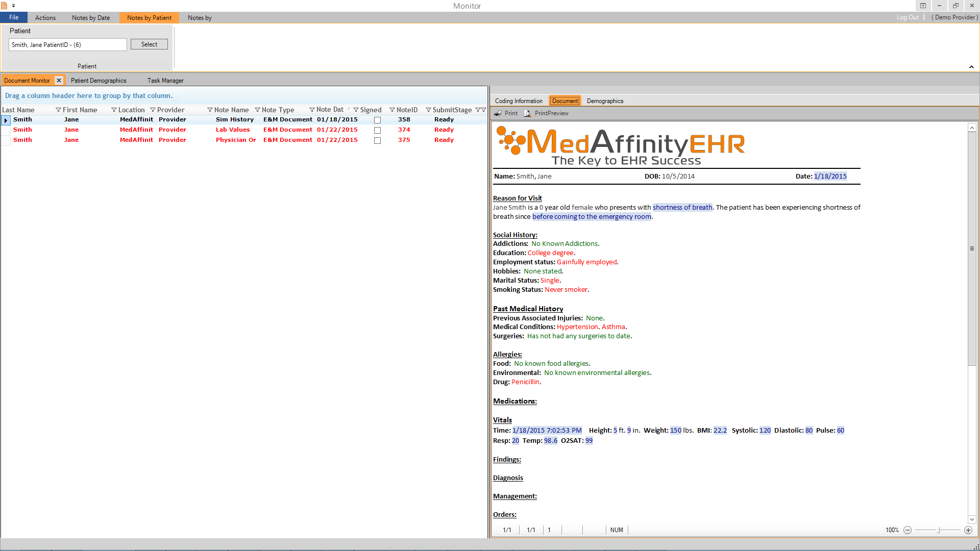Collapse the ribbon with the chevron arrow

(971, 67)
